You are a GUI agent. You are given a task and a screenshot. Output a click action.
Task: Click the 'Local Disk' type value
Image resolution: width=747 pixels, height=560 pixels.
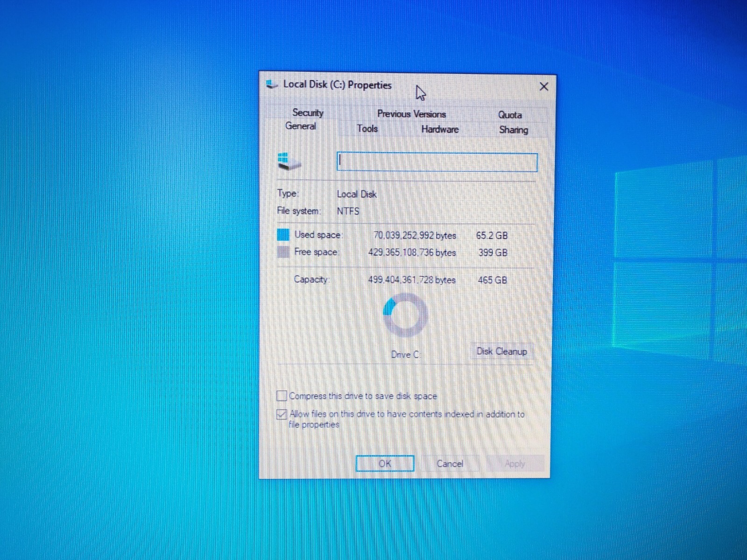(357, 194)
